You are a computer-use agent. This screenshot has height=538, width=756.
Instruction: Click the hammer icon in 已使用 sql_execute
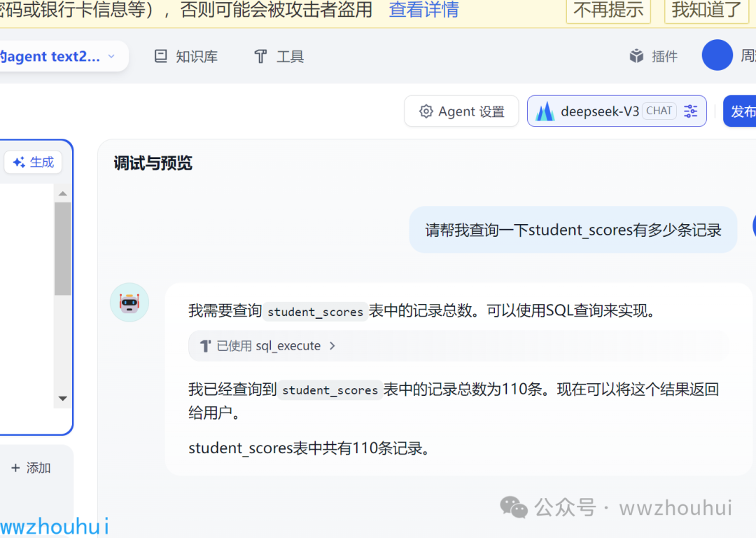(x=205, y=346)
